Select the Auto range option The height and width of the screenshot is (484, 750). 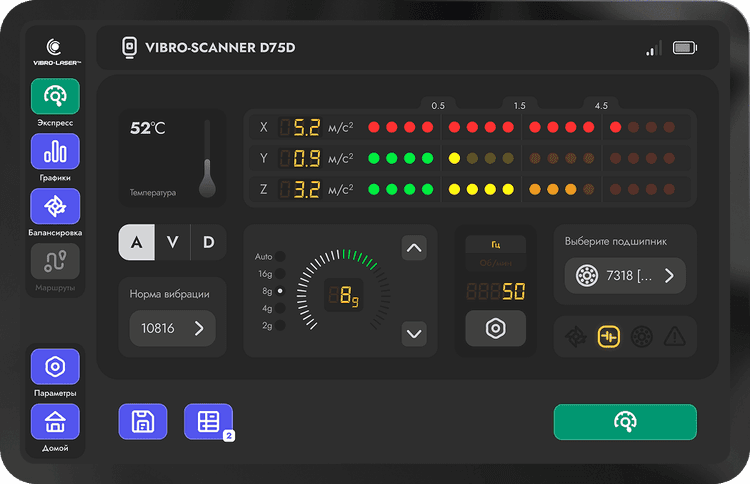(x=280, y=256)
